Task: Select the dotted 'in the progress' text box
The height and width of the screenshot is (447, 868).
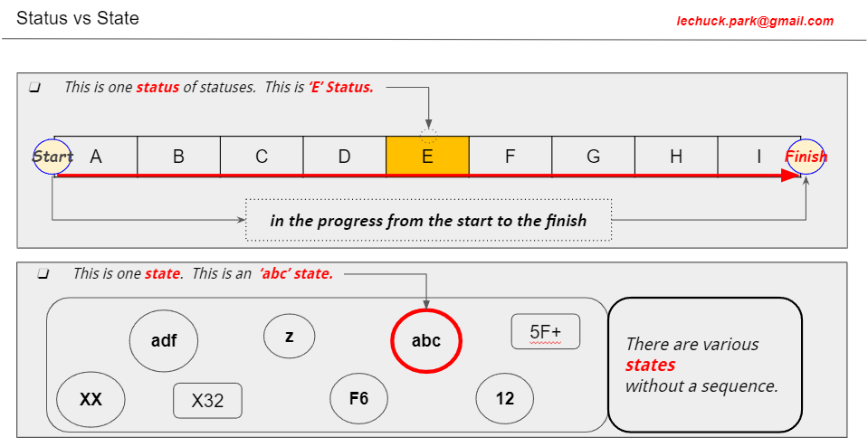Action: click(428, 221)
